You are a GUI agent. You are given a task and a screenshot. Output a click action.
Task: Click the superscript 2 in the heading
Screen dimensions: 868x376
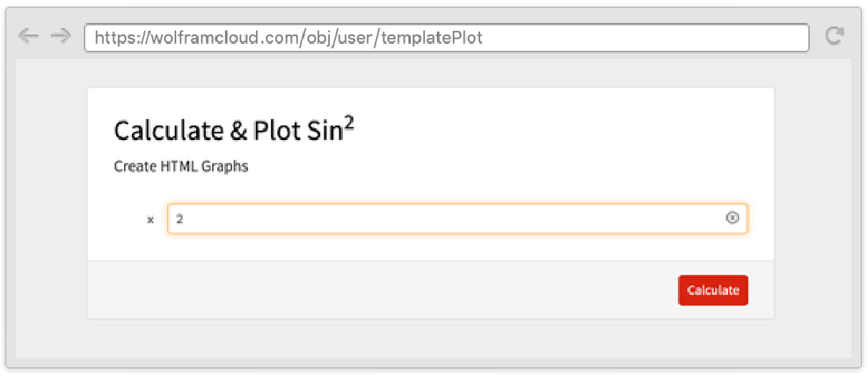coord(349,125)
